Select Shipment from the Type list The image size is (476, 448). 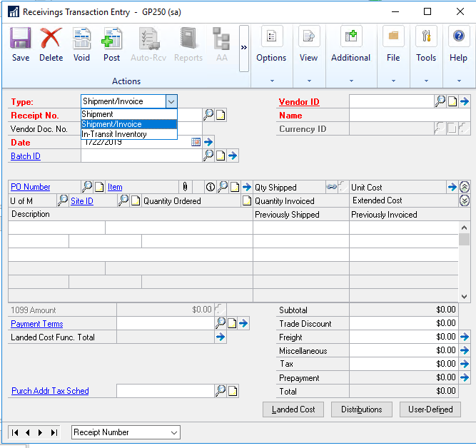[x=98, y=114]
